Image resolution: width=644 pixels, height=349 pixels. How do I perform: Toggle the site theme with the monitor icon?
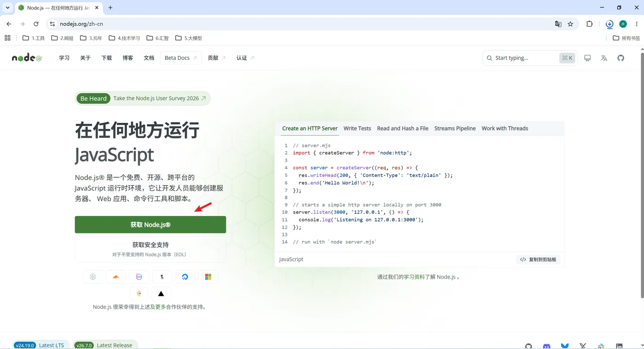pos(587,58)
